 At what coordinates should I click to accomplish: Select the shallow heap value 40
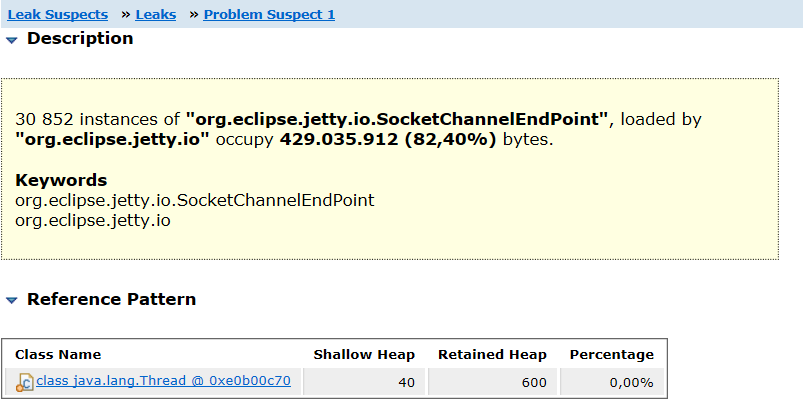[x=407, y=382]
